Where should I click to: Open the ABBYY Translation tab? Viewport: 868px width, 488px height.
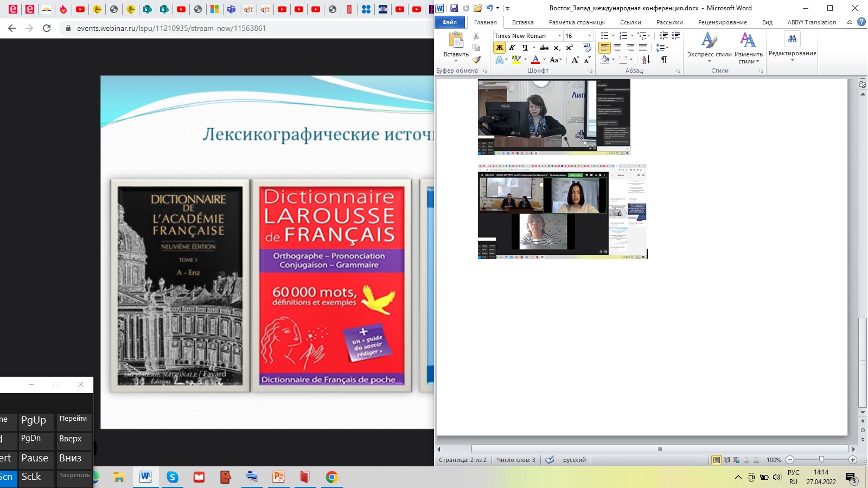pyautogui.click(x=812, y=22)
